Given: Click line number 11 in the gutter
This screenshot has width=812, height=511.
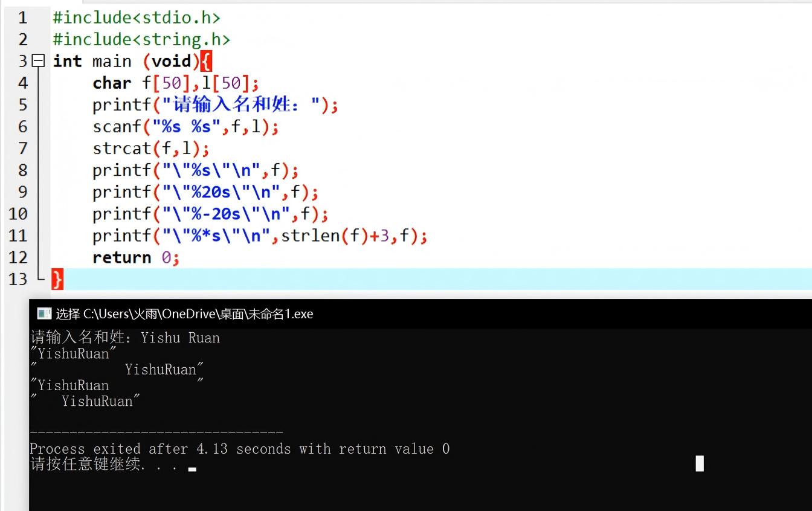Looking at the screenshot, I should point(18,235).
